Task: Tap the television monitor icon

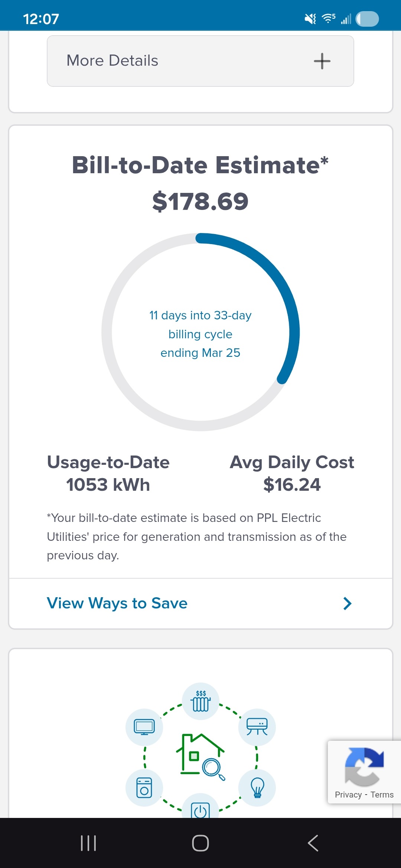Action: tap(144, 727)
